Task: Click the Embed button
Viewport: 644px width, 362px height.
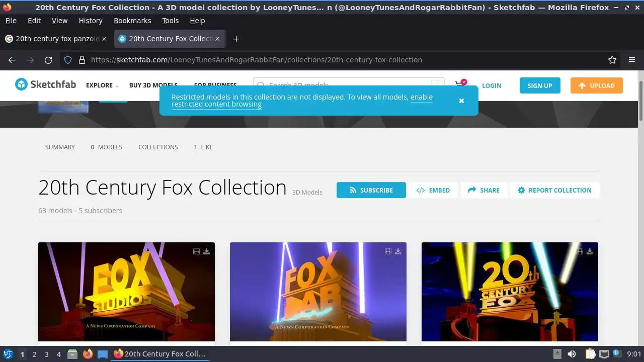Action: (x=433, y=190)
